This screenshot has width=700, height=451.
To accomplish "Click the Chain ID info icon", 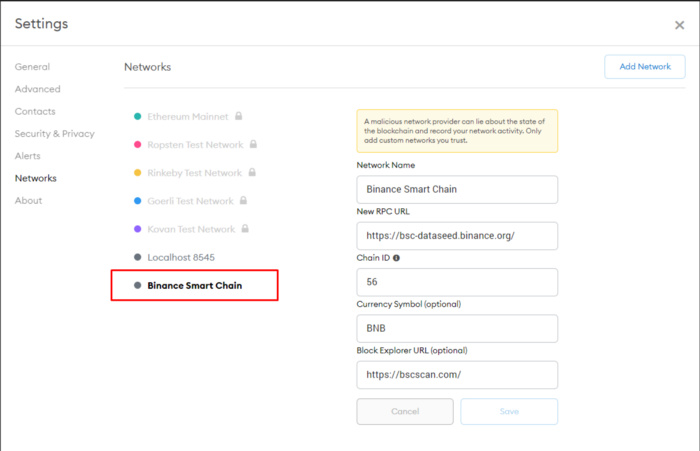I will point(397,258).
